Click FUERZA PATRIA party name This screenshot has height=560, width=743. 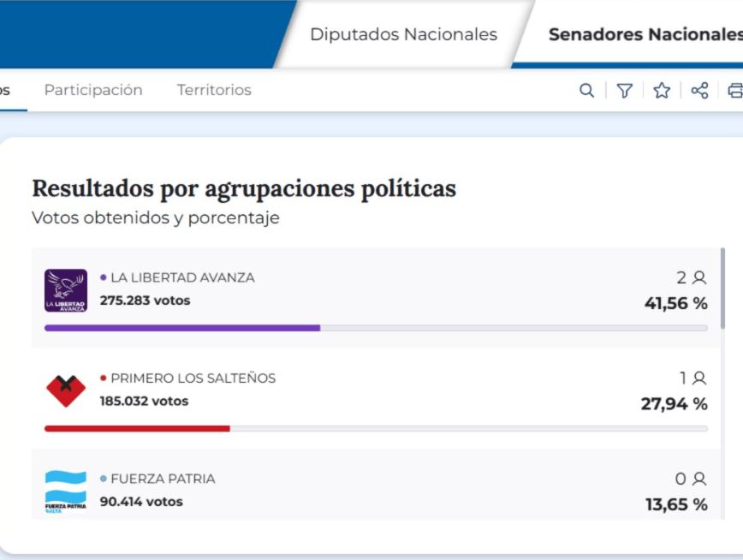[163, 479]
